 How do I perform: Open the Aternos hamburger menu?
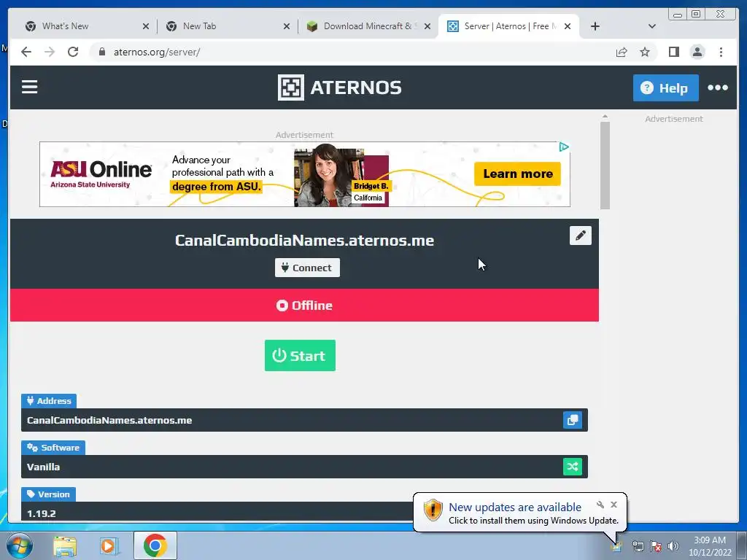click(x=29, y=87)
